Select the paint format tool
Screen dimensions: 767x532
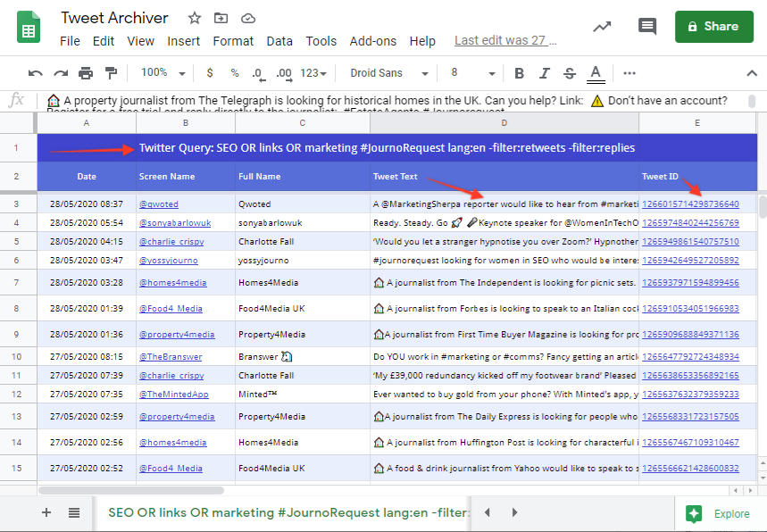(112, 73)
